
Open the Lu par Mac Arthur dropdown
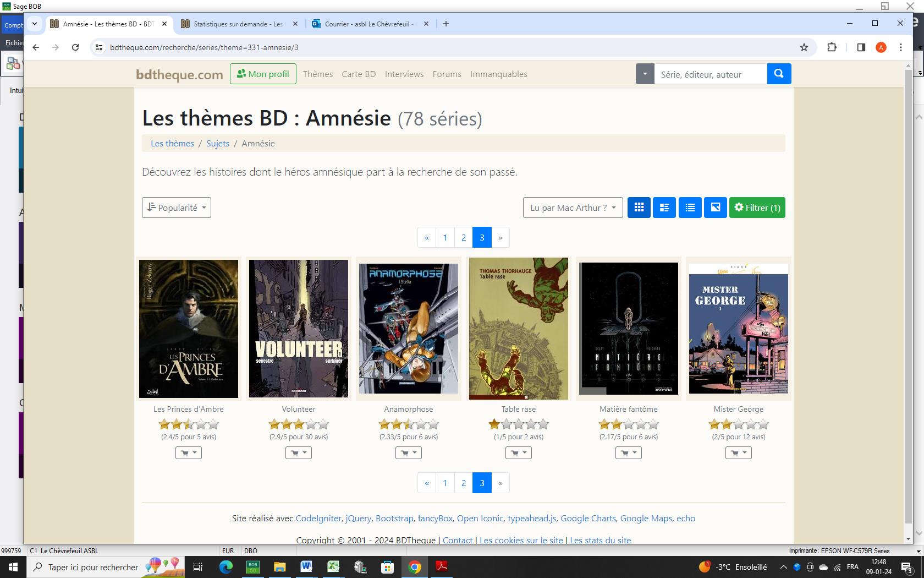573,208
